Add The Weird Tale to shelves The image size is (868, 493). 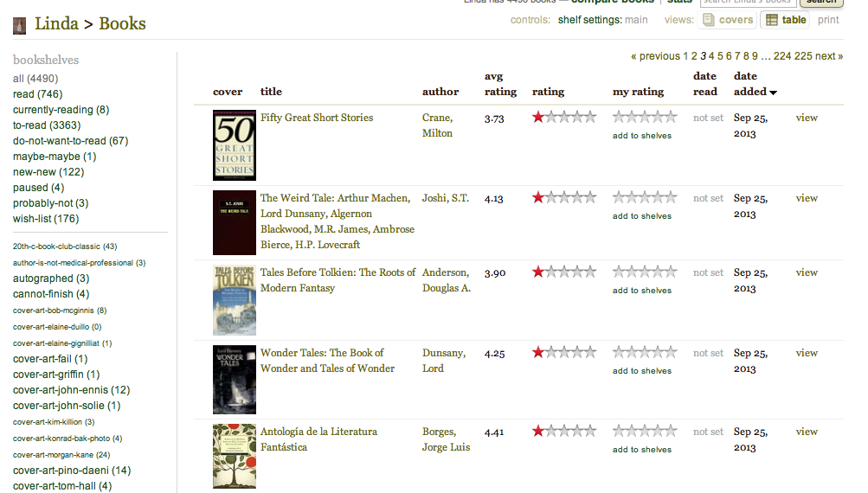[x=641, y=216]
